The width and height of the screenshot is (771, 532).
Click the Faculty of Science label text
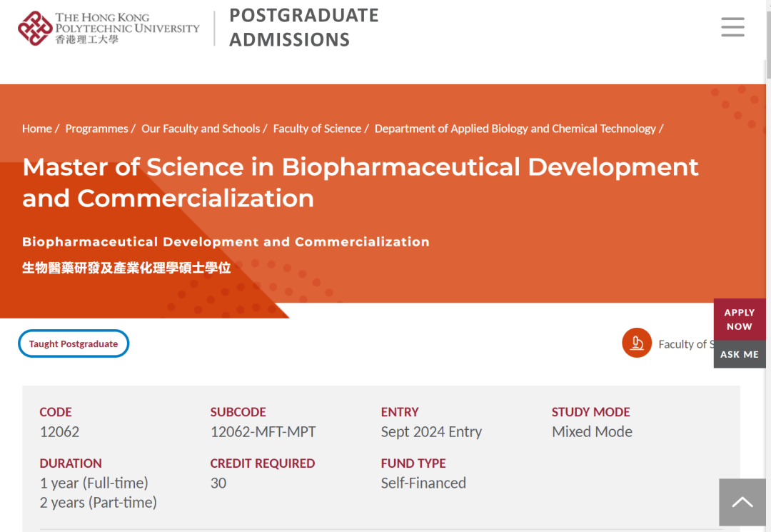tap(686, 344)
